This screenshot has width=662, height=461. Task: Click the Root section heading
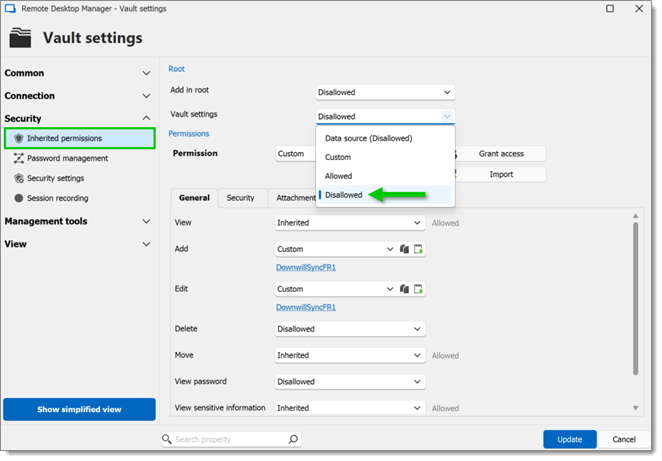176,69
